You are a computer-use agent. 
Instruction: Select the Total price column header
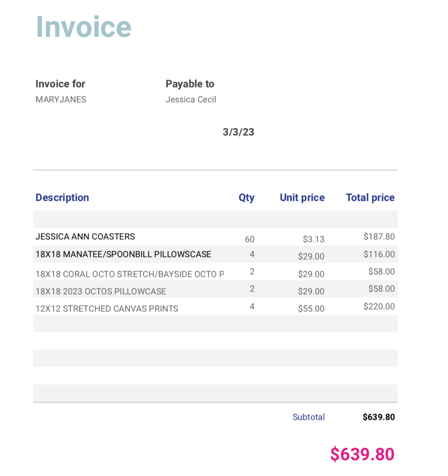[370, 198]
